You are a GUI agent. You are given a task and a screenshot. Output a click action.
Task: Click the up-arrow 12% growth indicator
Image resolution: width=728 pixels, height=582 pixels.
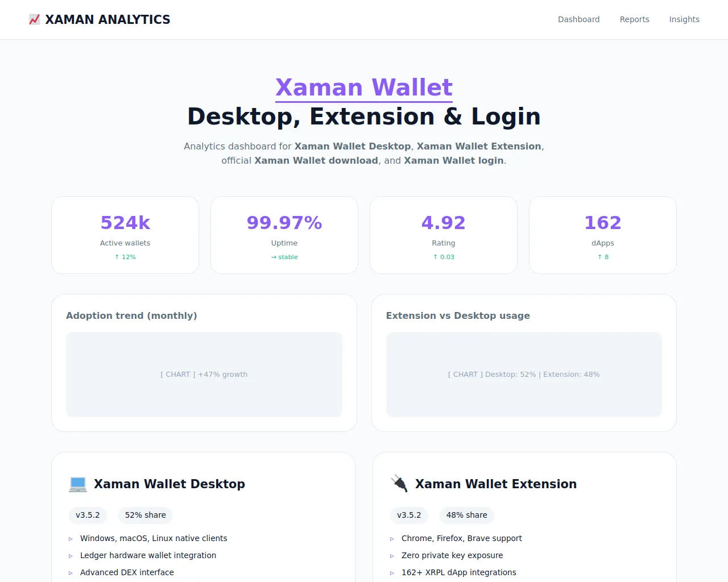pos(125,257)
